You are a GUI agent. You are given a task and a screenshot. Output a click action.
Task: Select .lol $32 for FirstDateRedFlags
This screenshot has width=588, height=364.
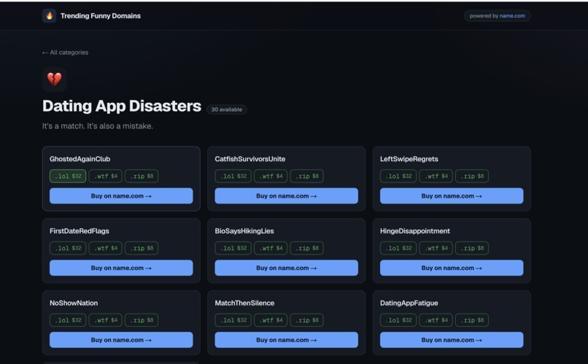click(68, 248)
